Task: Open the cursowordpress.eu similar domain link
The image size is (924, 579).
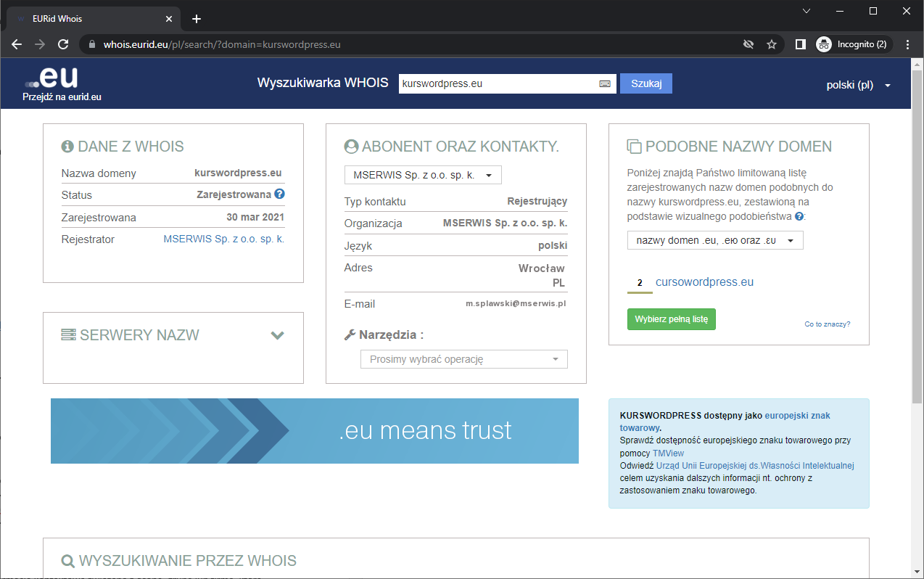Action: (704, 282)
